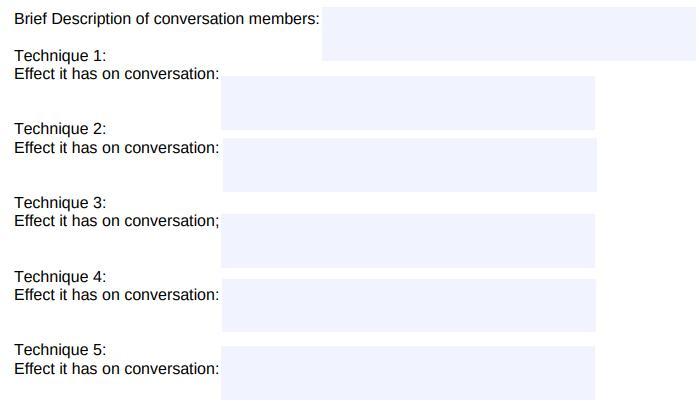
Task: Click the Effect field under Technique 2
Action: (410, 165)
